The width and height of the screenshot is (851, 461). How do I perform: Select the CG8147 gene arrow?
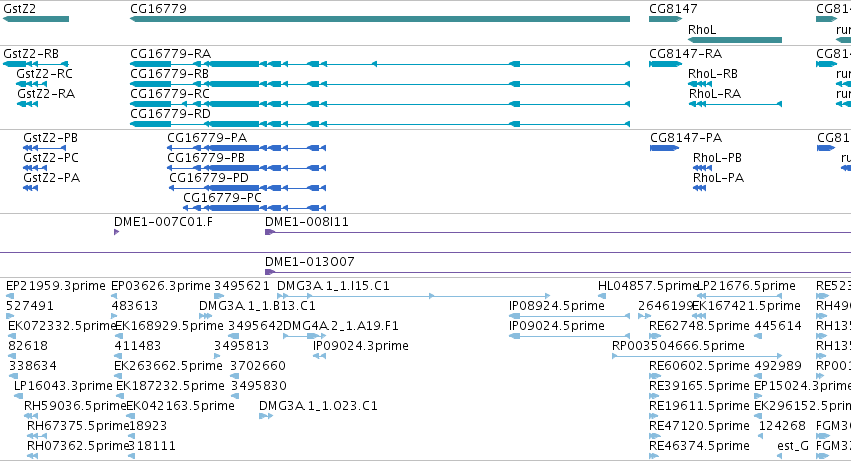[665, 19]
